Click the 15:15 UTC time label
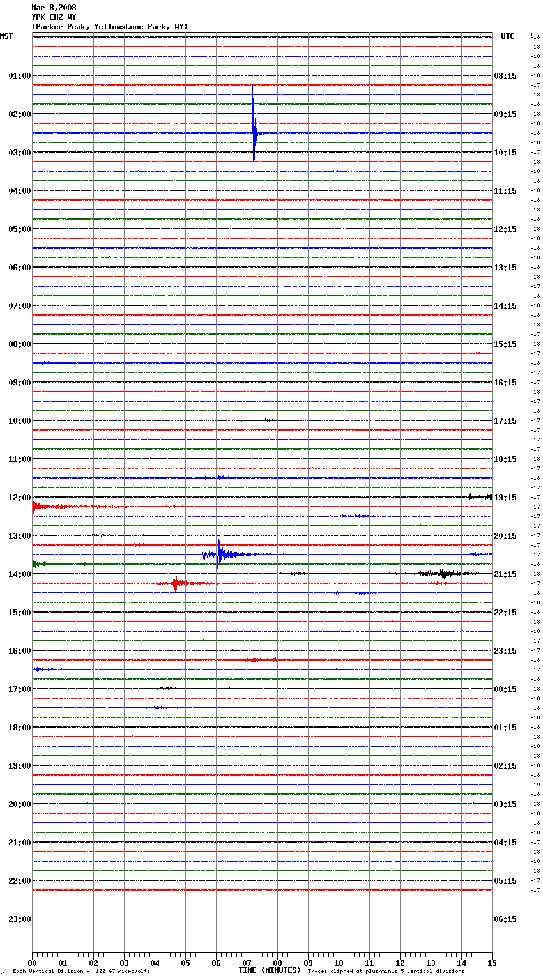543x980 pixels. [505, 344]
